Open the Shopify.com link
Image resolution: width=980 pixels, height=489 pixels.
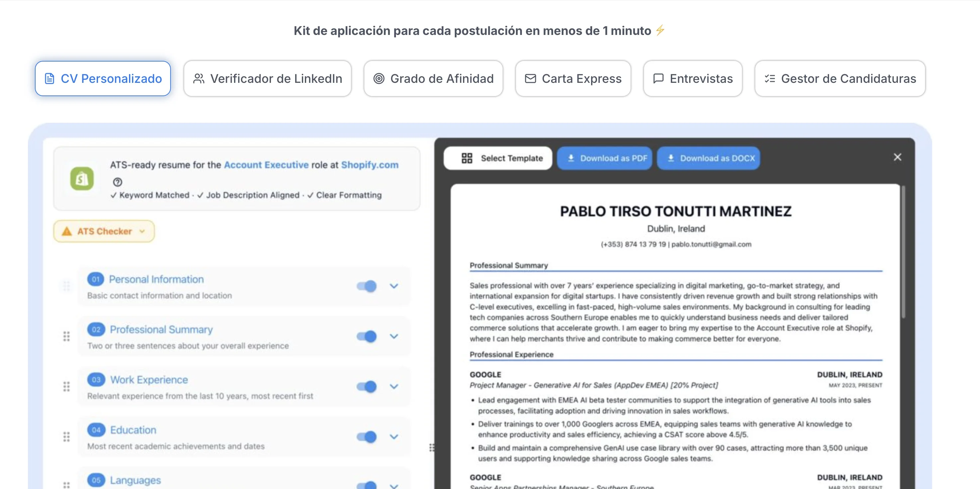(x=370, y=165)
